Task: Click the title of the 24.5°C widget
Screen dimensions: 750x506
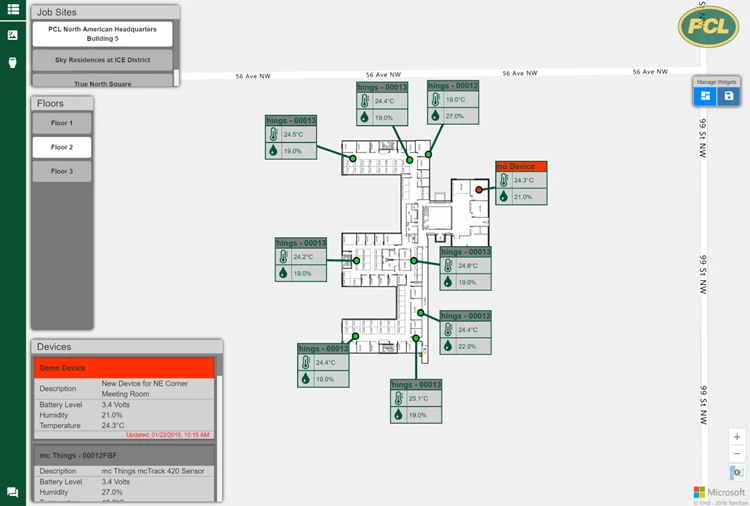Action: tap(291, 120)
